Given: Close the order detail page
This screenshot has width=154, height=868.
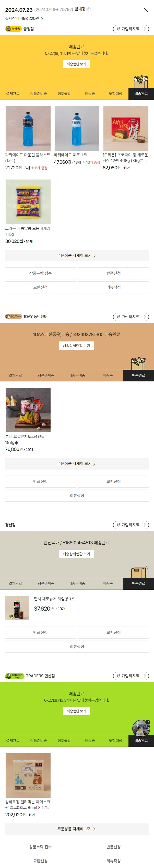Looking at the screenshot, I should 146,10.
